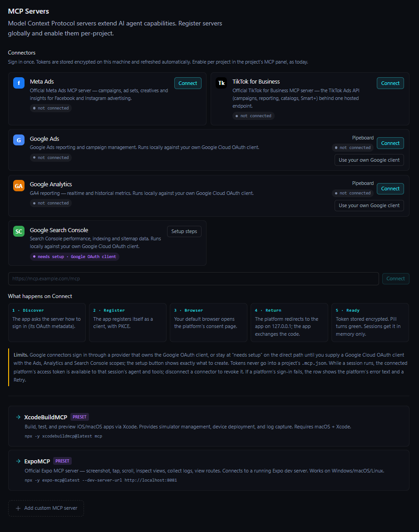419x532 pixels.
Task: Use your own Google client for Analytics
Action: (369, 206)
